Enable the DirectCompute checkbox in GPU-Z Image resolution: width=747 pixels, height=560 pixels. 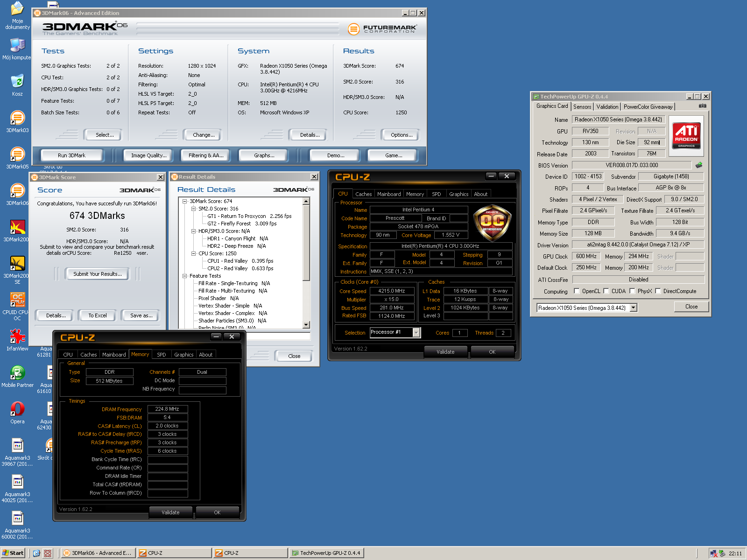[658, 291]
